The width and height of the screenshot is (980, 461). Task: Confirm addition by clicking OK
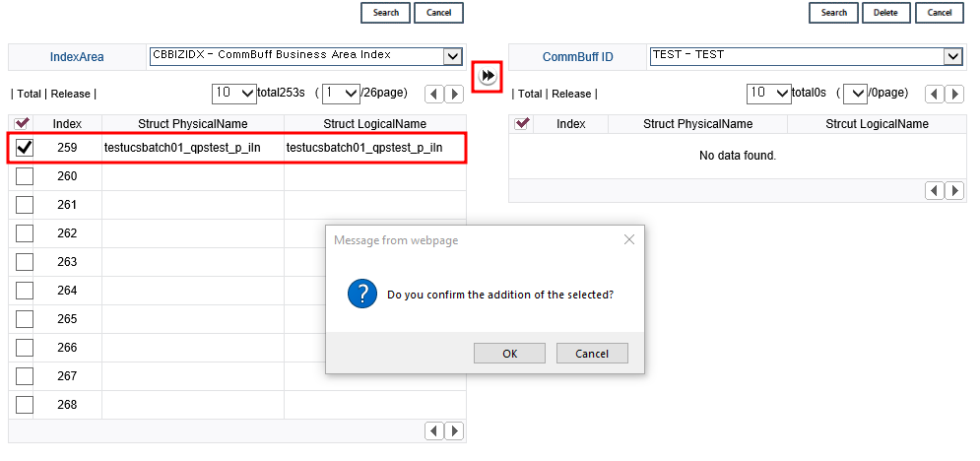[x=509, y=354]
